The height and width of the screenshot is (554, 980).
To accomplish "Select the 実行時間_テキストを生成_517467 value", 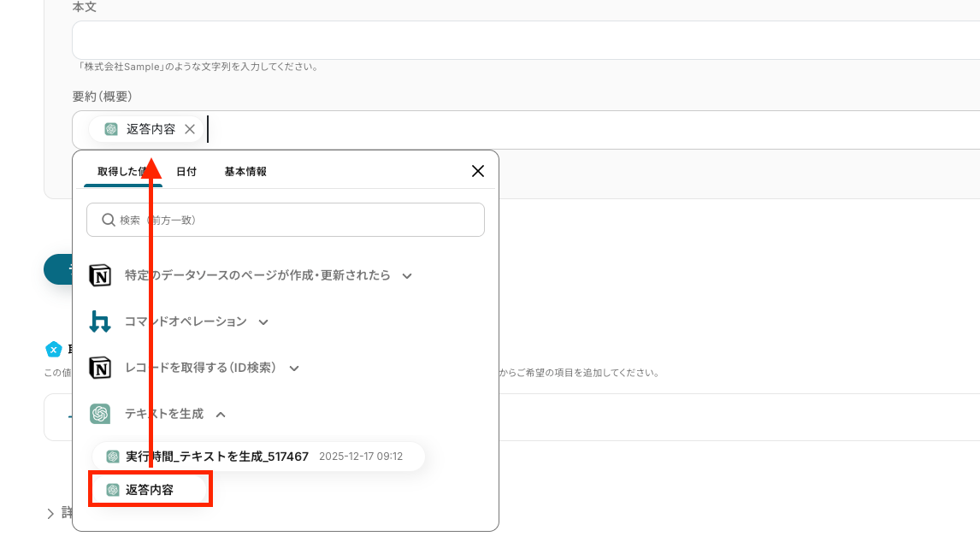I will point(217,457).
